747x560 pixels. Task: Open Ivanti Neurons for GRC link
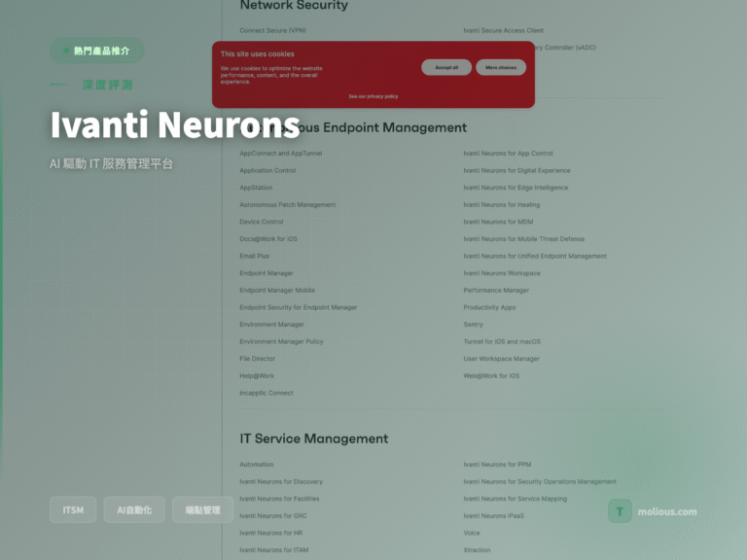[273, 516]
